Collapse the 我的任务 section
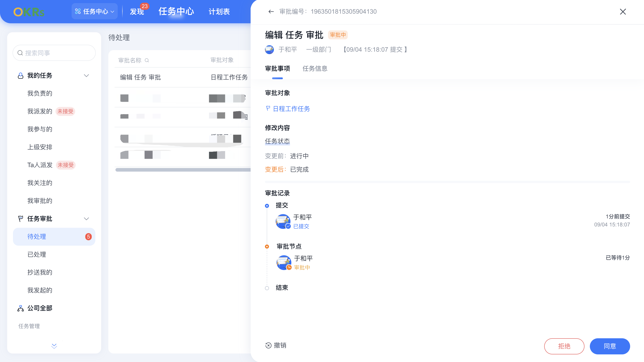 pos(87,75)
